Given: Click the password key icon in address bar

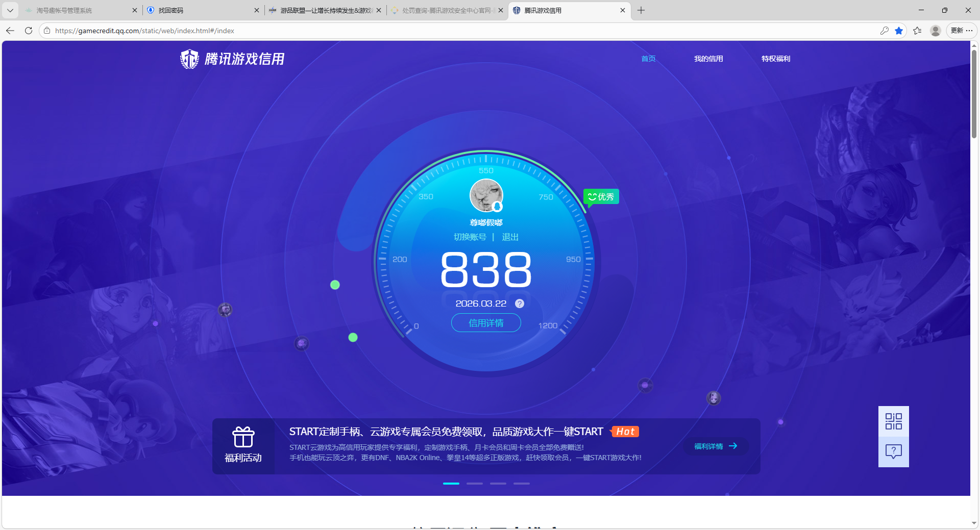Looking at the screenshot, I should (x=884, y=31).
